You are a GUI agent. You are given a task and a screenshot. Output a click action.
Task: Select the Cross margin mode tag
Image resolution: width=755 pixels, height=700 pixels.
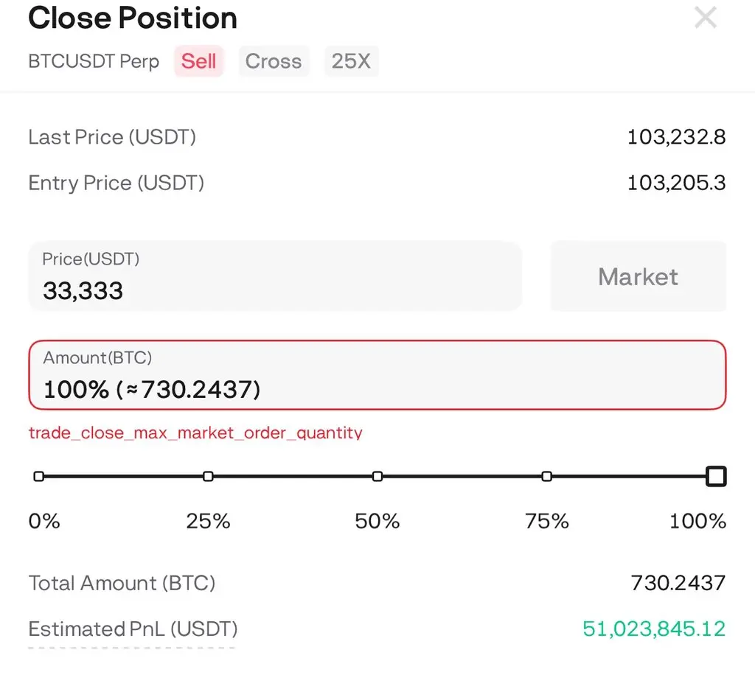point(274,61)
